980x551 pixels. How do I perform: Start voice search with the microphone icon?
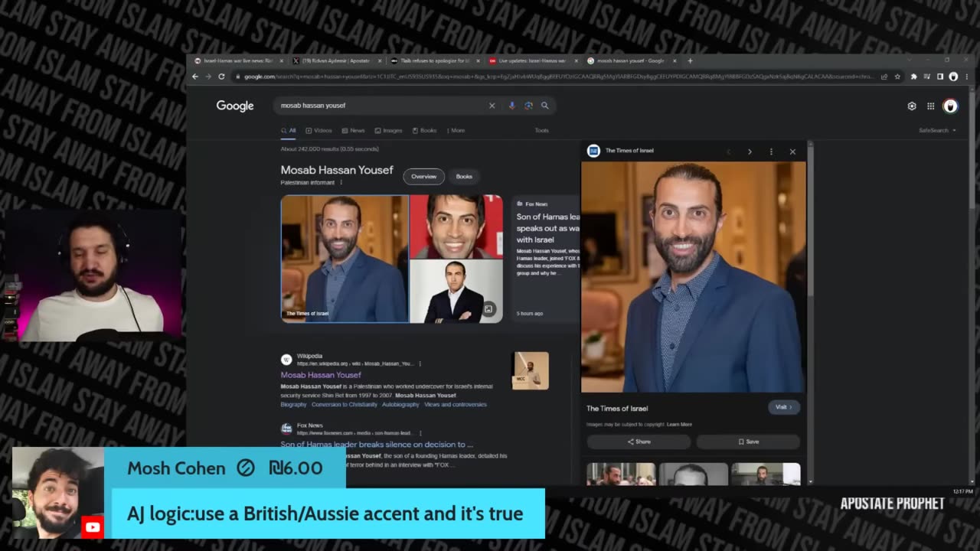tap(511, 106)
